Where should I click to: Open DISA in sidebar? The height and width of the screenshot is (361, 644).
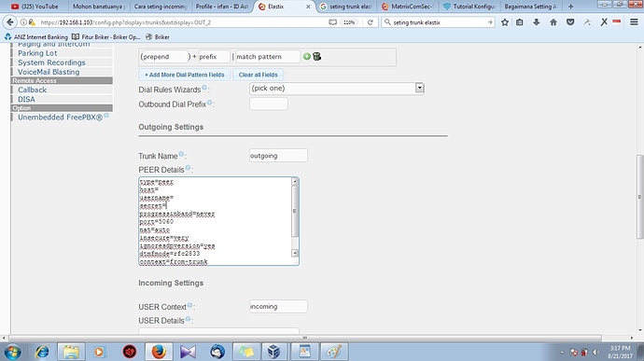26,100
